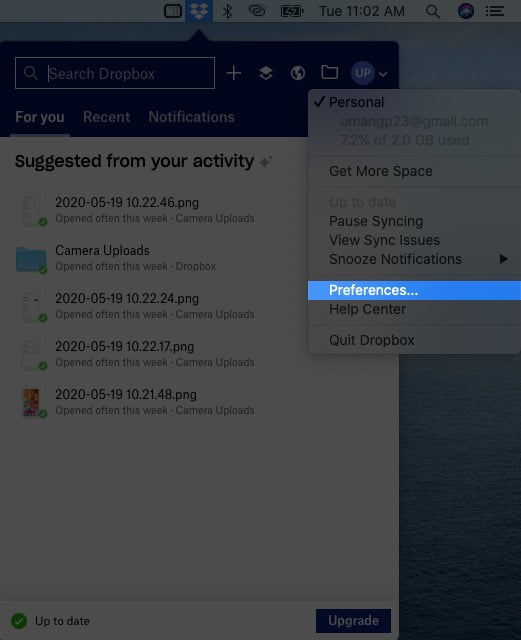Click the plus icon to create new
The width and height of the screenshot is (521, 640).
pyautogui.click(x=234, y=73)
